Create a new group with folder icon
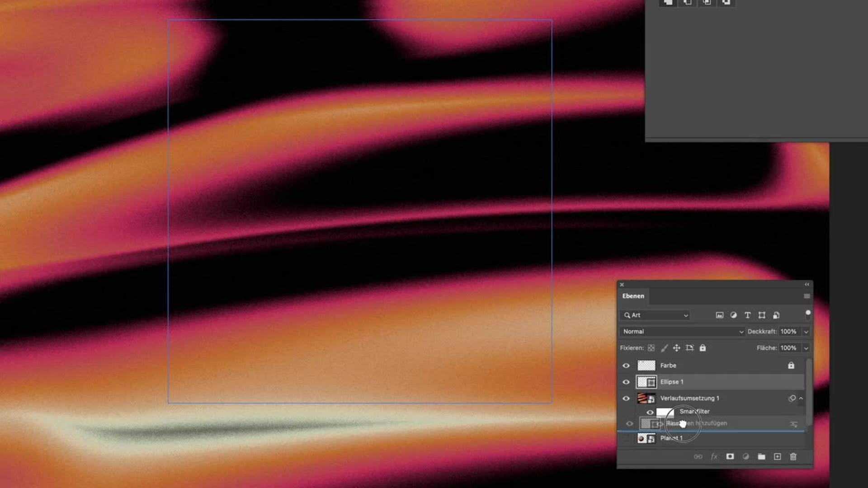This screenshot has width=868, height=488. pyautogui.click(x=761, y=457)
